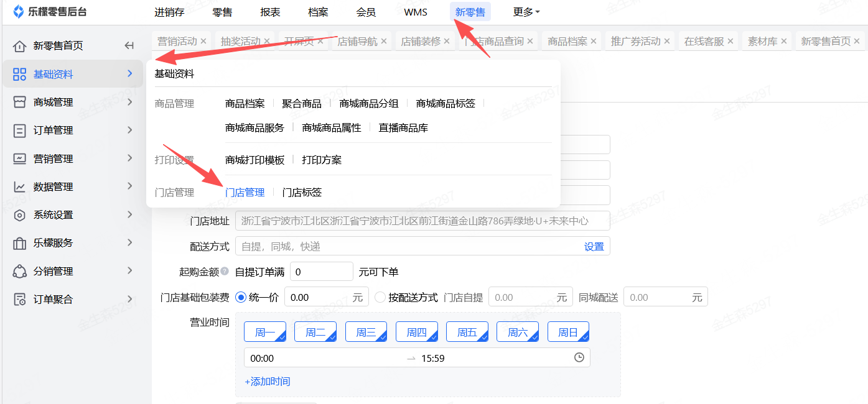Toggle the 周三 business day
The width and height of the screenshot is (868, 404).
coord(366,332)
